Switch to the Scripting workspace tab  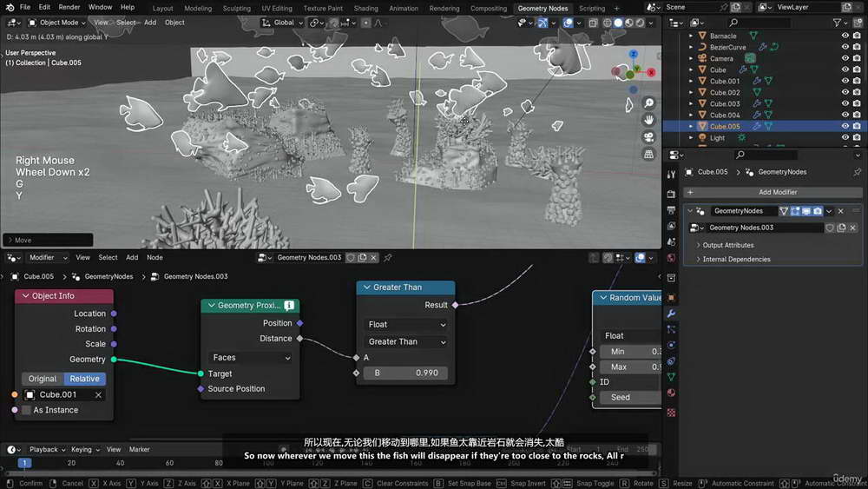coord(592,9)
